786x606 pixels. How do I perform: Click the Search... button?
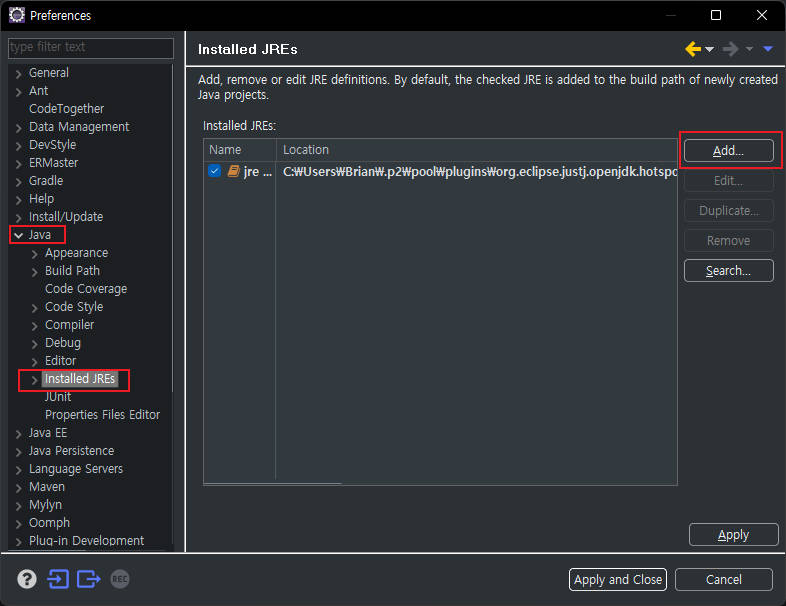pos(728,271)
